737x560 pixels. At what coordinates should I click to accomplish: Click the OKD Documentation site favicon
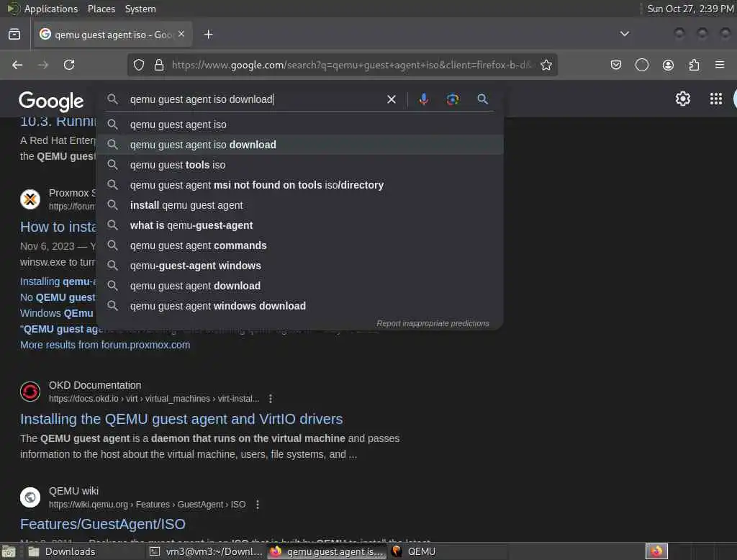coord(30,392)
